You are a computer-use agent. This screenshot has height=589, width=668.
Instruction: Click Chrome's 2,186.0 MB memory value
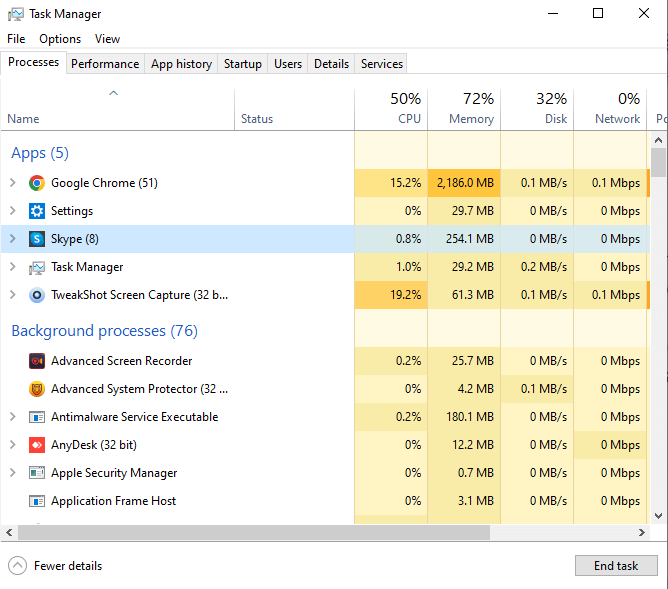click(465, 183)
